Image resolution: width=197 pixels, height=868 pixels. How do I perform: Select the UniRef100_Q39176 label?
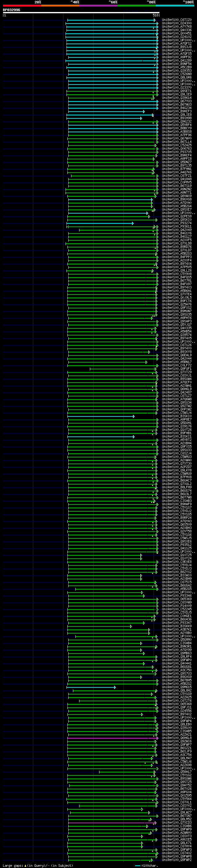(176, 426)
